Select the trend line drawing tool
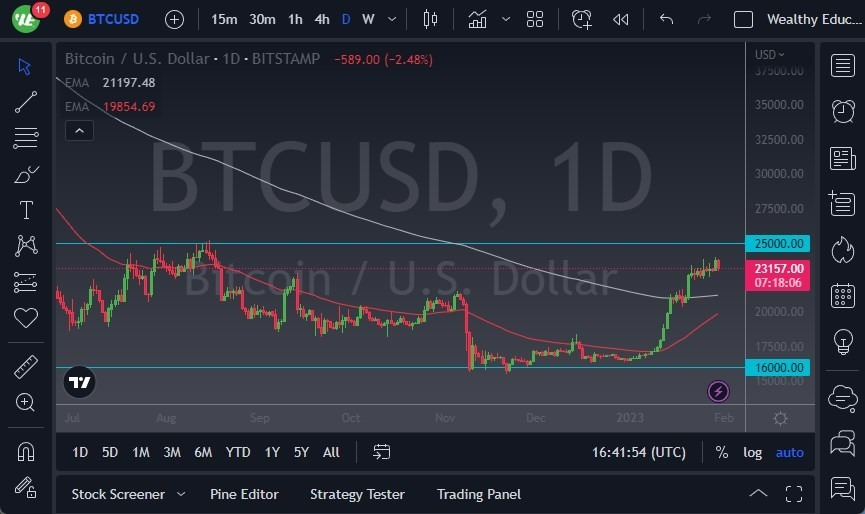The height and width of the screenshot is (514, 865). click(26, 102)
